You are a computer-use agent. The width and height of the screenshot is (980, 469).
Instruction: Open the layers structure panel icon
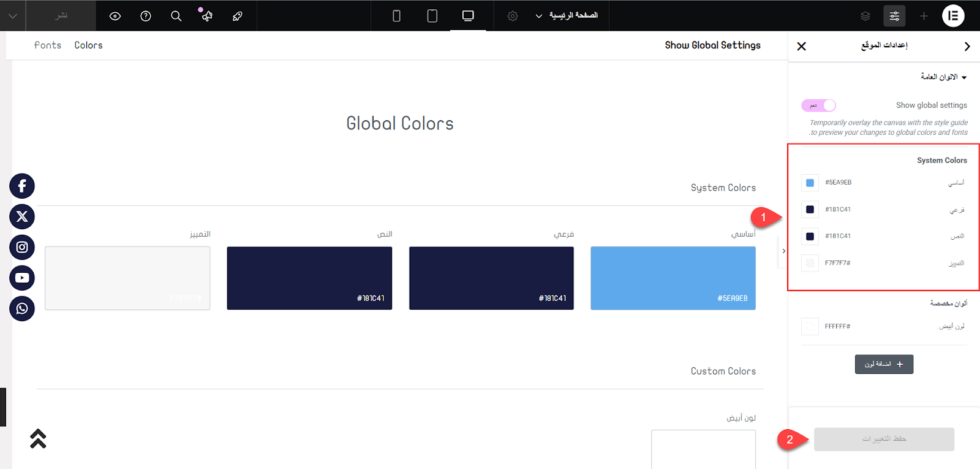click(865, 16)
